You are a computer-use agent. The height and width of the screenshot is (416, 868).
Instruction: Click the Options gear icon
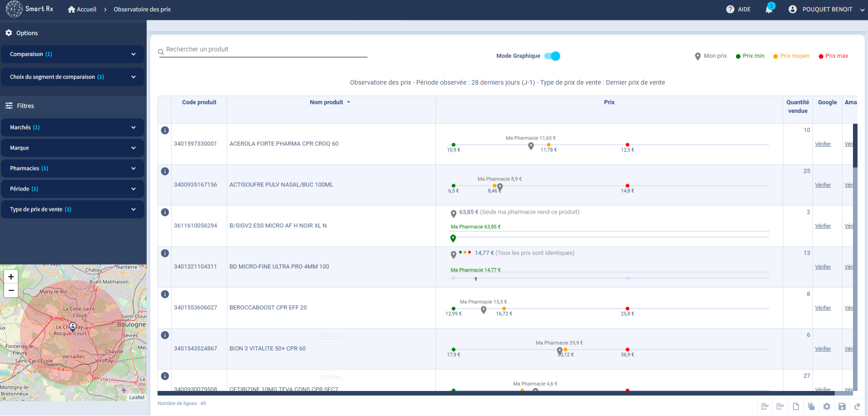pos(9,33)
